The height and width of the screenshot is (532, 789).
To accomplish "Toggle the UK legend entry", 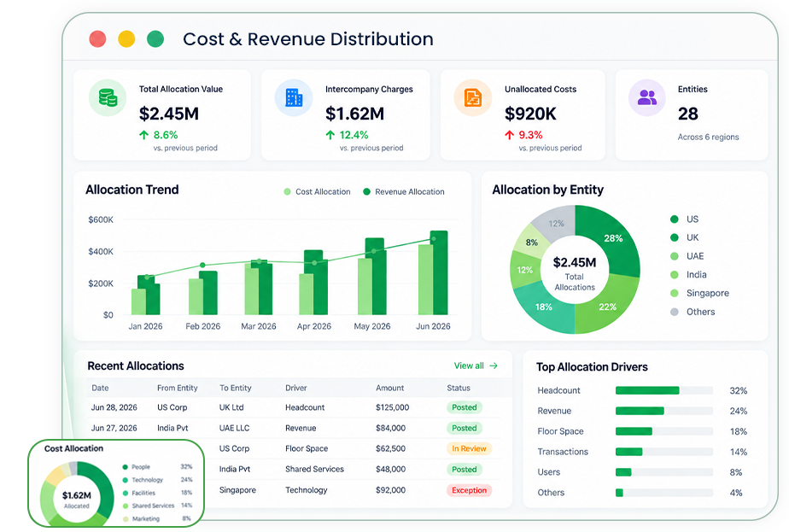I will (684, 237).
